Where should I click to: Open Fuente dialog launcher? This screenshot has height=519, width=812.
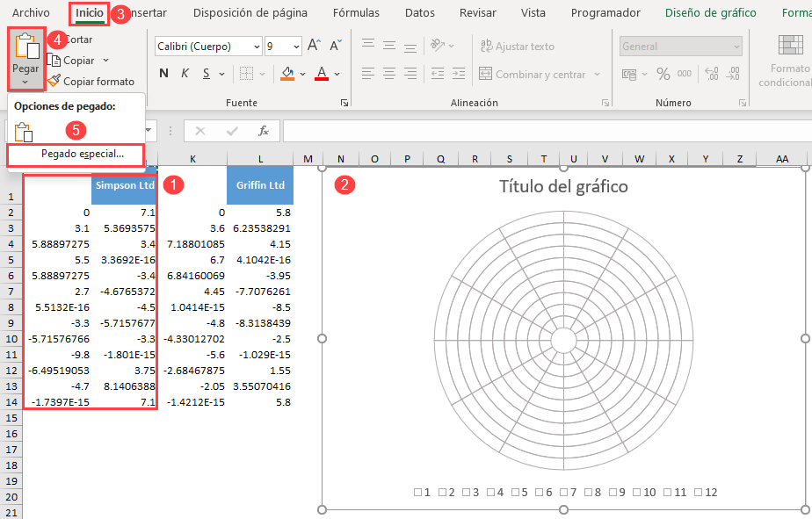344,103
